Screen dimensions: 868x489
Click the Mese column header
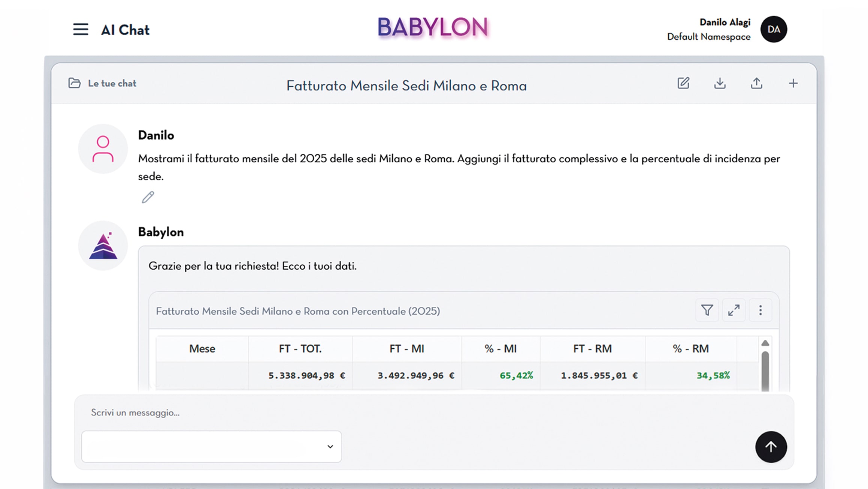pyautogui.click(x=202, y=349)
